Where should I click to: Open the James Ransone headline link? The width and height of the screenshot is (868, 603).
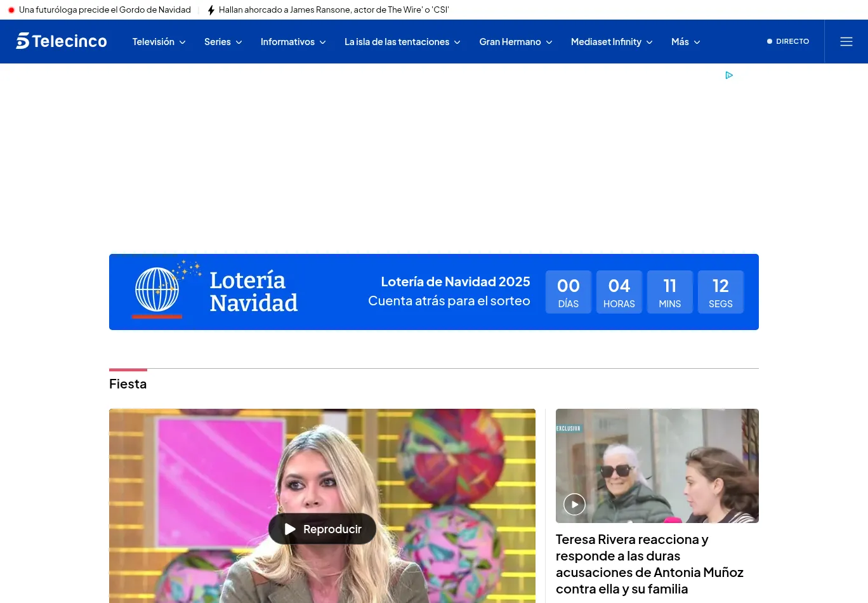333,10
